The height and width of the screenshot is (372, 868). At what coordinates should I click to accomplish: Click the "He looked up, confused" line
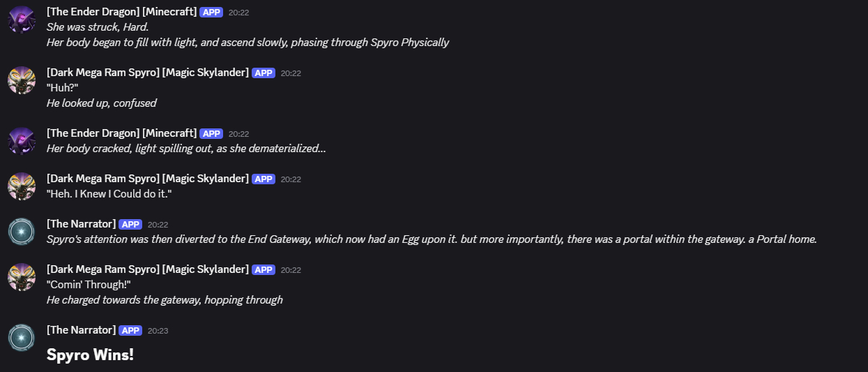pyautogui.click(x=101, y=103)
